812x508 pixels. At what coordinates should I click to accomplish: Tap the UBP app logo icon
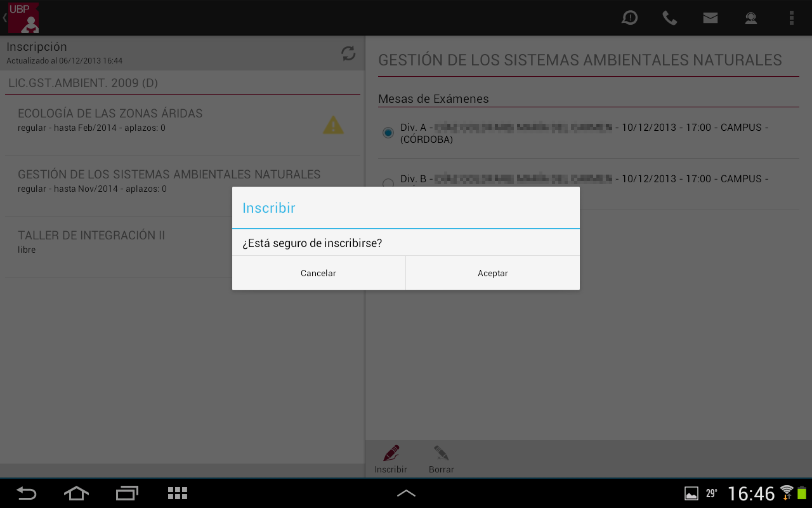coord(23,18)
